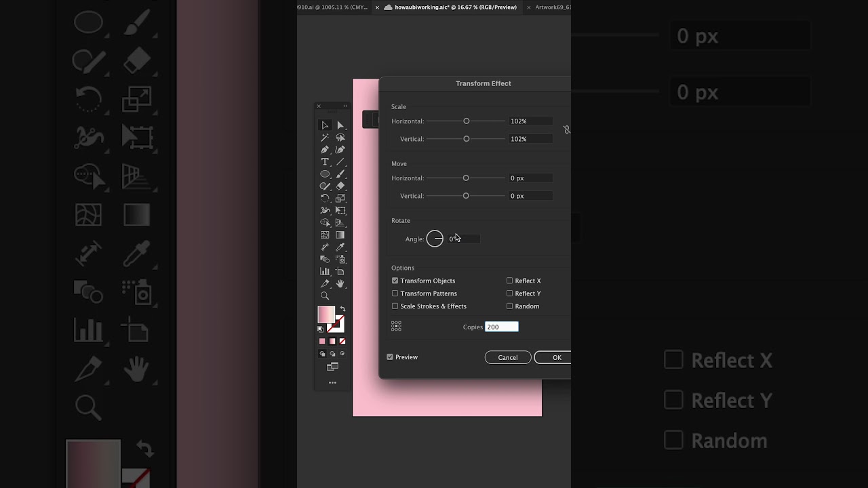Choose the Line Segment tool

click(x=340, y=162)
